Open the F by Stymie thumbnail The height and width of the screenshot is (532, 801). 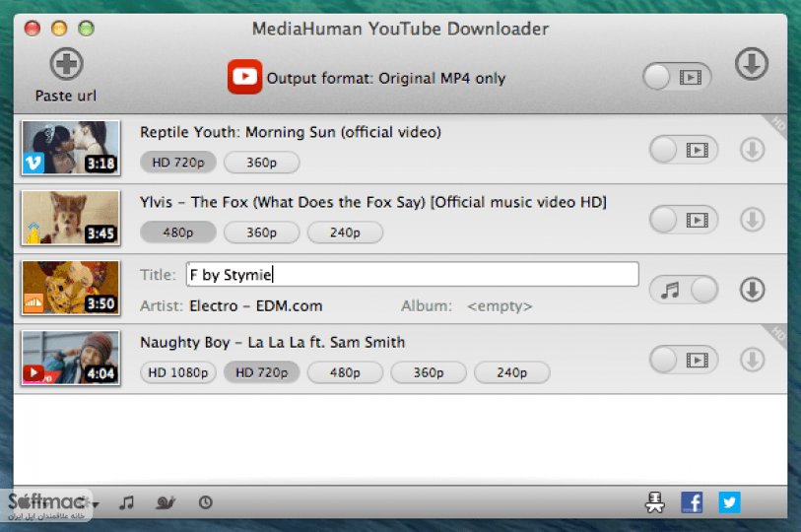pyautogui.click(x=71, y=288)
